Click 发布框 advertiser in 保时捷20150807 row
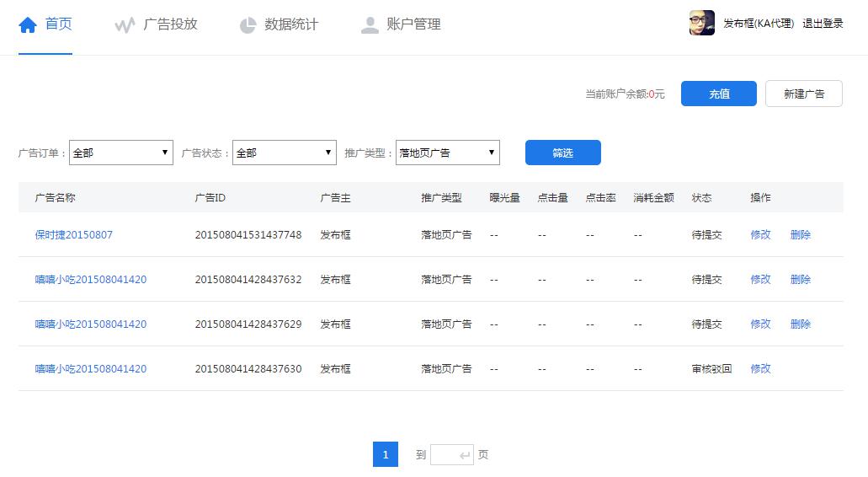 click(x=335, y=235)
